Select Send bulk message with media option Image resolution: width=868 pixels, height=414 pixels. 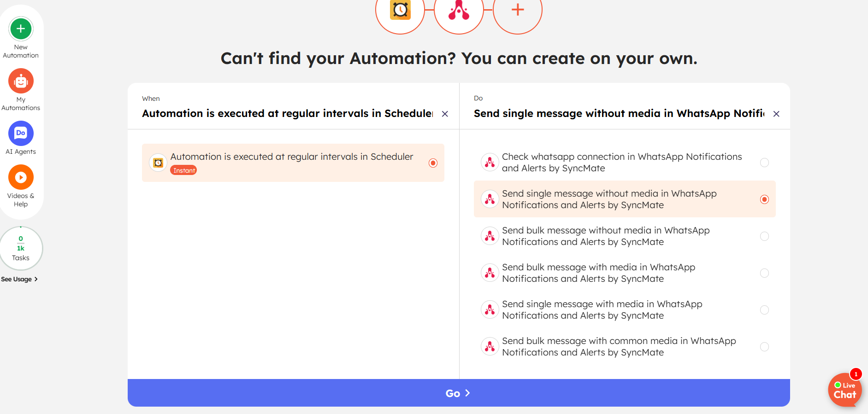coord(764,273)
